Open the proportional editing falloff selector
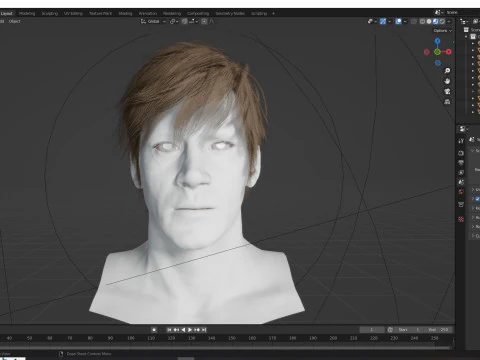 (x=212, y=21)
